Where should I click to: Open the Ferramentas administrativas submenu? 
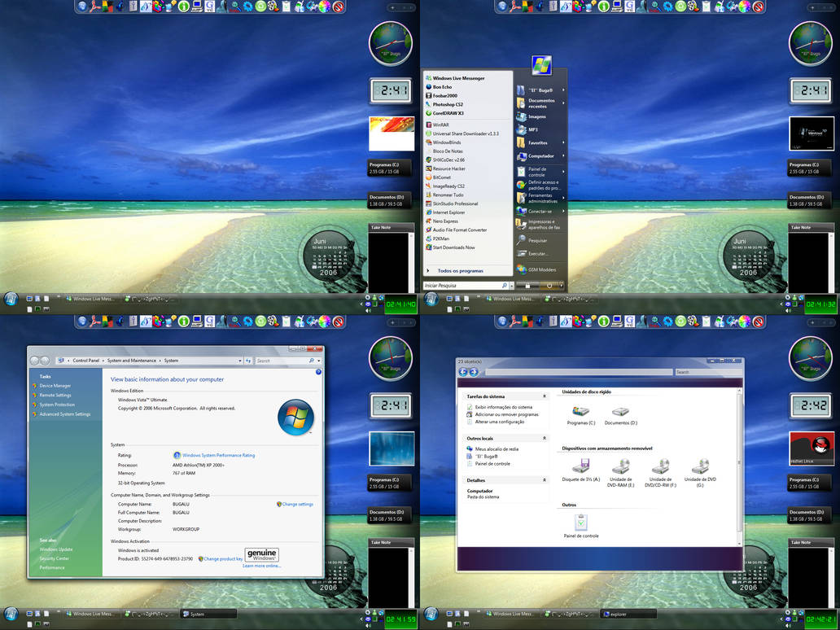click(540, 199)
